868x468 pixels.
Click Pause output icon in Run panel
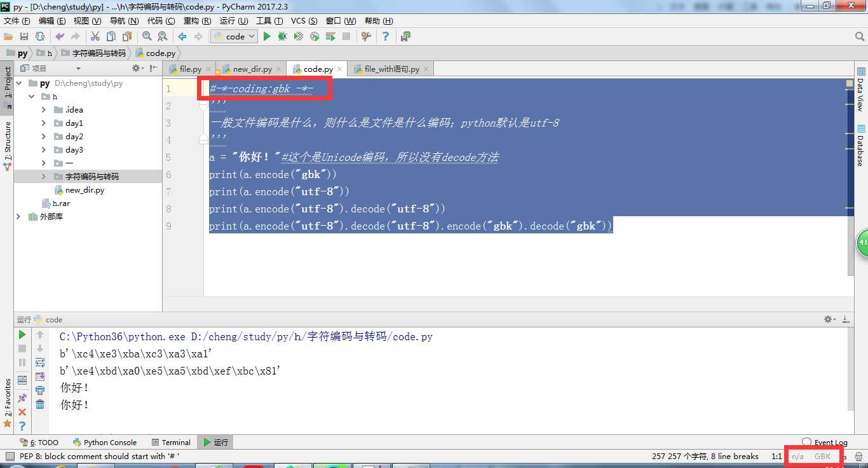[22, 362]
